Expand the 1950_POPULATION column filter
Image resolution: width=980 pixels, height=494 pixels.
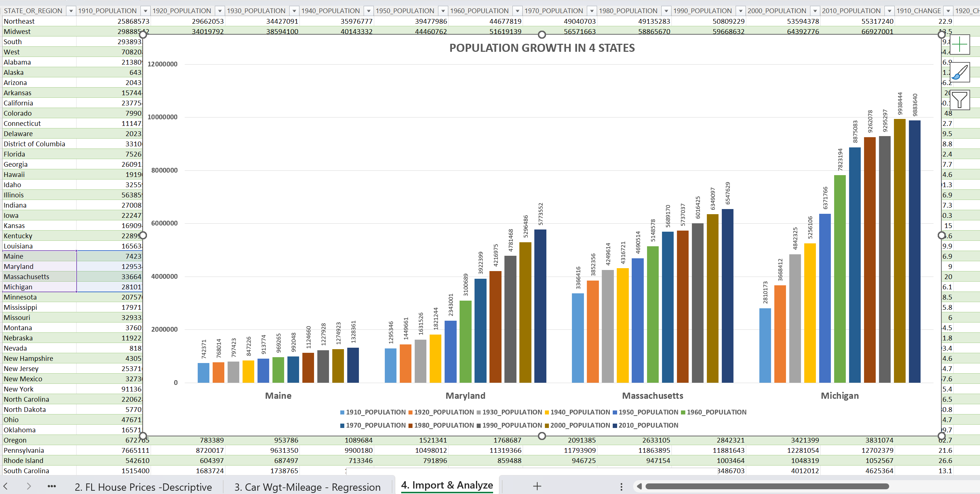click(443, 11)
